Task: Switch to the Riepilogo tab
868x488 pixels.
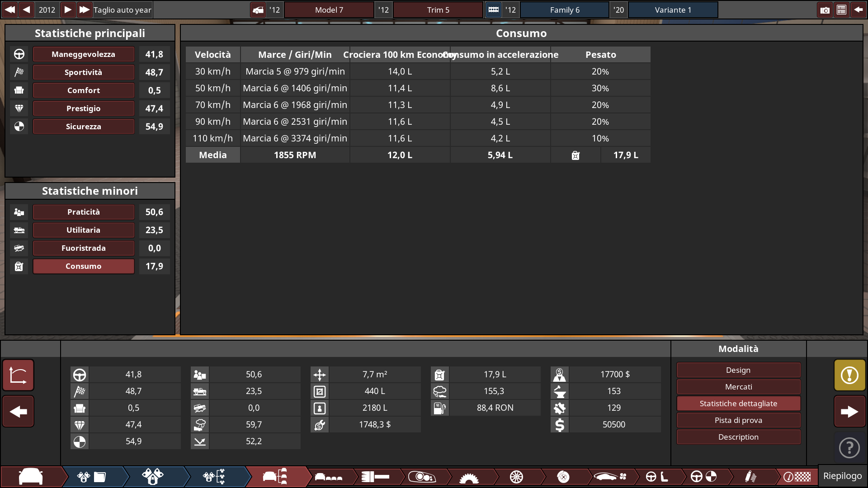Action: [x=842, y=476]
